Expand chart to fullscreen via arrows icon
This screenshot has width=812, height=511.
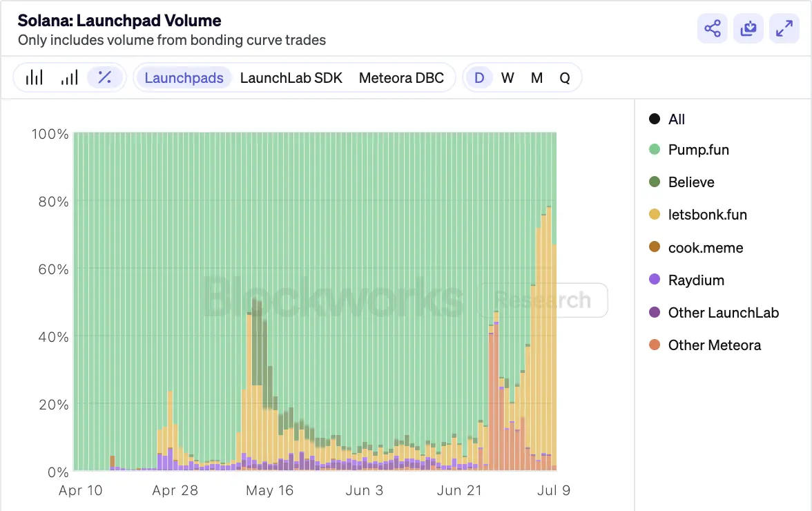pyautogui.click(x=784, y=28)
